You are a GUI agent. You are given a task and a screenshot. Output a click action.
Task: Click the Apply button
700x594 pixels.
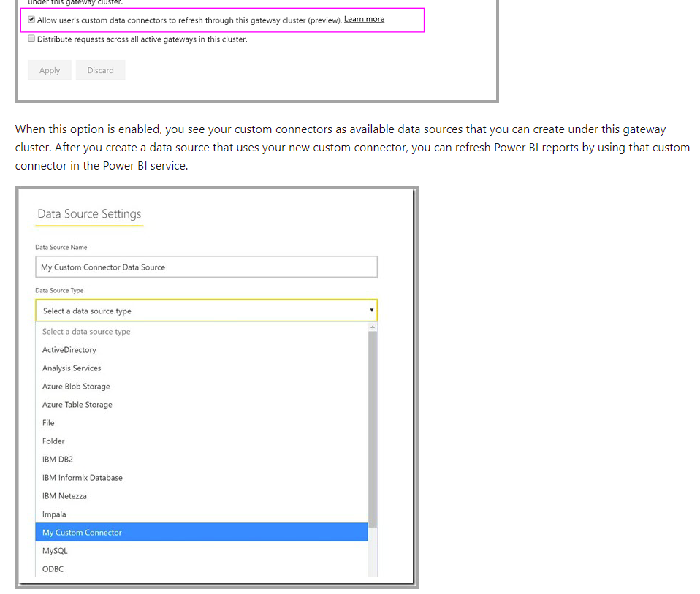click(50, 70)
